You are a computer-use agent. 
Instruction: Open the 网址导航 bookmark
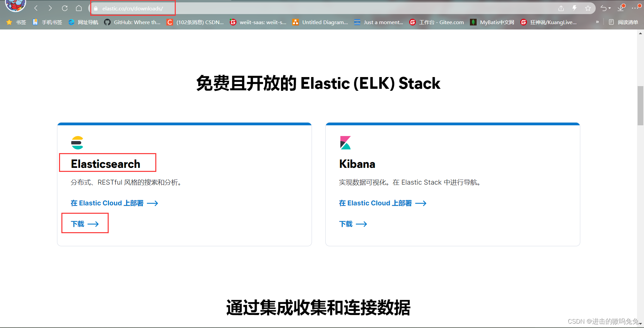point(83,22)
